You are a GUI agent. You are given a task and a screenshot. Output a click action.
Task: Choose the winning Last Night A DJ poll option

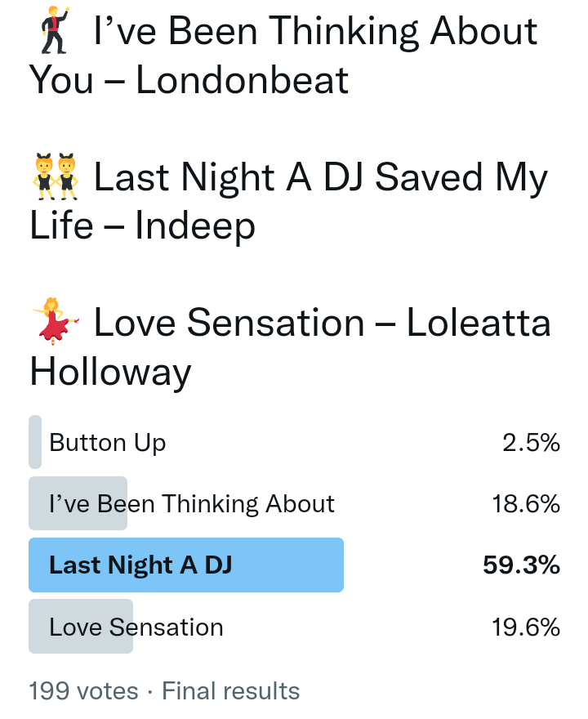pyautogui.click(x=140, y=565)
